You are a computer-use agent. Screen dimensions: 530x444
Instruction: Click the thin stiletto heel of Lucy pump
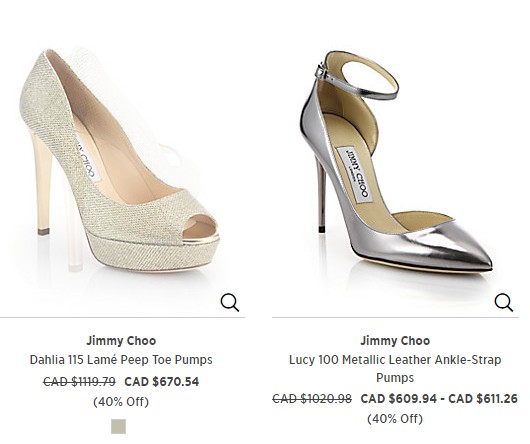click(321, 194)
